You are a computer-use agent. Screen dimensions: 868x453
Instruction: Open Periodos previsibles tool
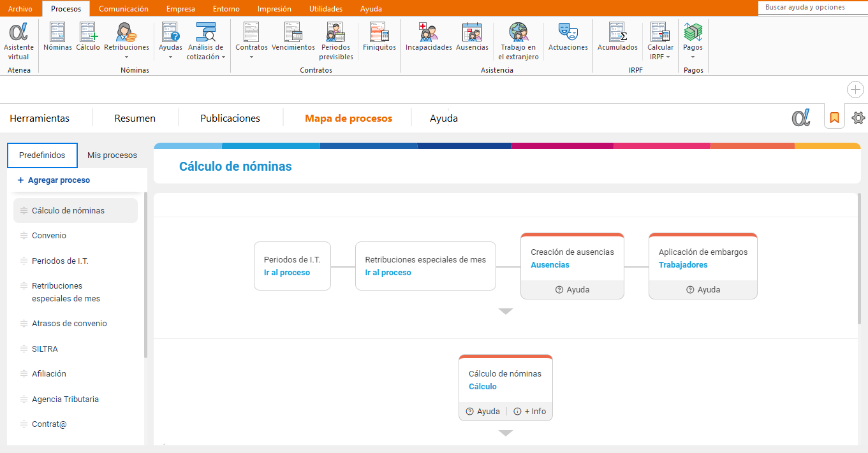[x=335, y=32]
